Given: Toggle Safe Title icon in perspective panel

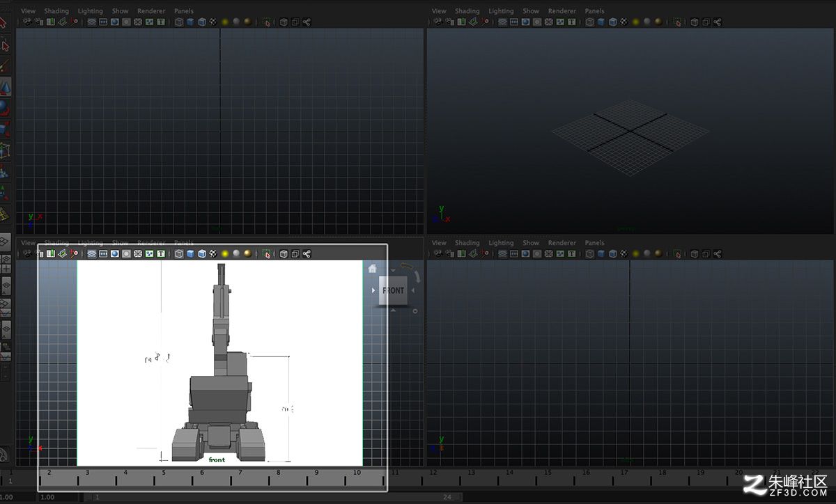Looking at the screenshot, I should point(571,22).
